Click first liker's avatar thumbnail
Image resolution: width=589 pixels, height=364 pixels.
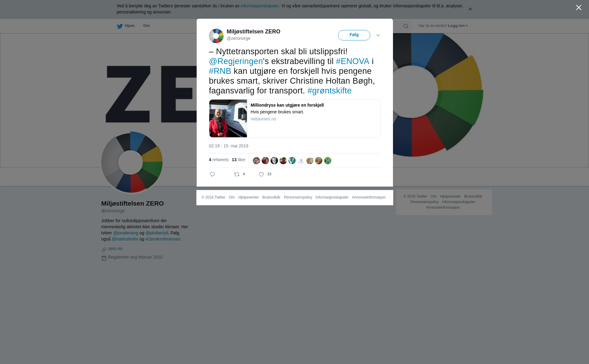click(256, 161)
